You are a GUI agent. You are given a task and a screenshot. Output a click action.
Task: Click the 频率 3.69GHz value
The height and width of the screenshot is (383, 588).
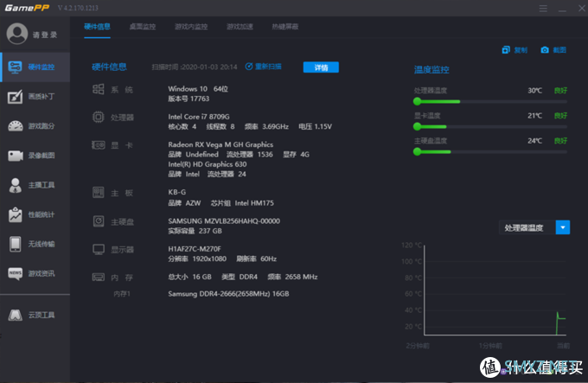point(266,127)
